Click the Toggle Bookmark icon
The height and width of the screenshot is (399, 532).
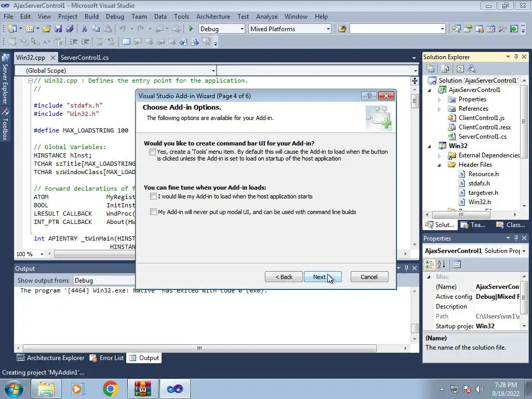126,42
